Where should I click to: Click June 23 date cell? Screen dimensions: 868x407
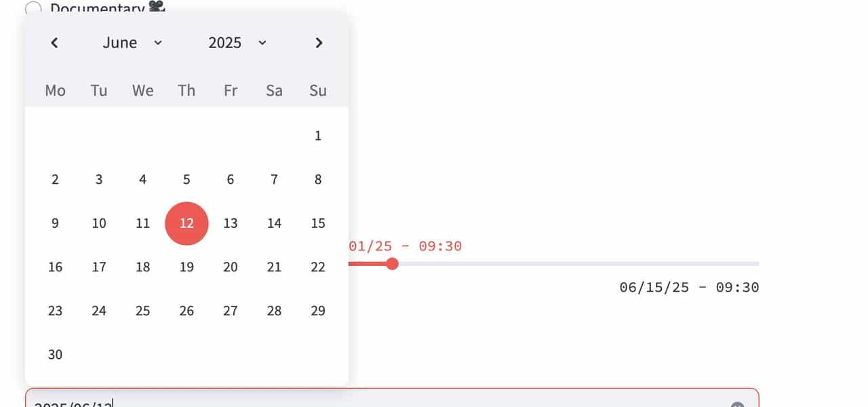coord(55,311)
